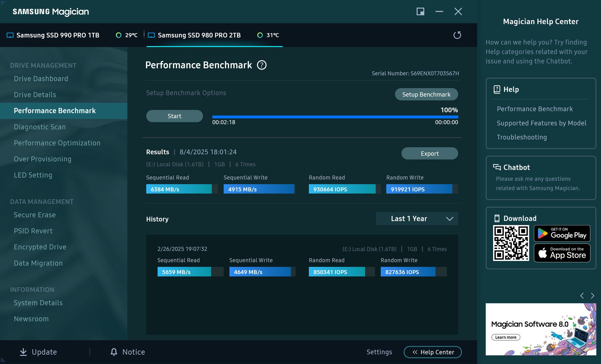Click the benchmark progress bar
The image size is (601, 364).
coord(335,117)
